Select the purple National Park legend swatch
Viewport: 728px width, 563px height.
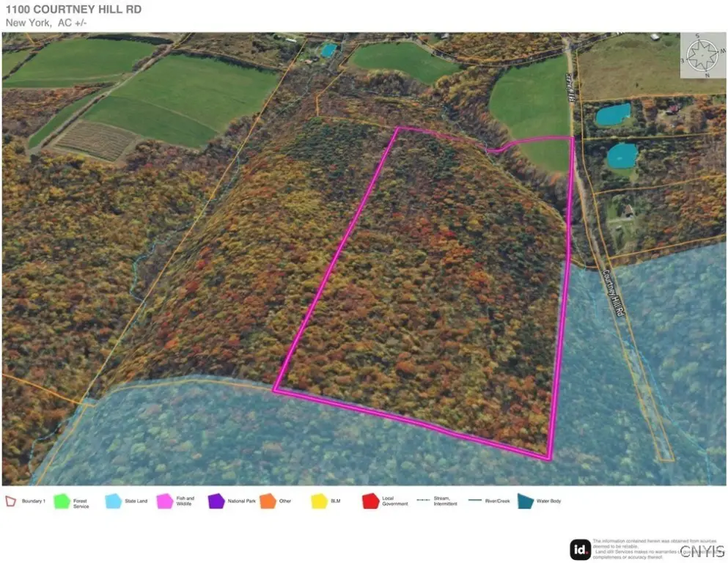coord(216,501)
